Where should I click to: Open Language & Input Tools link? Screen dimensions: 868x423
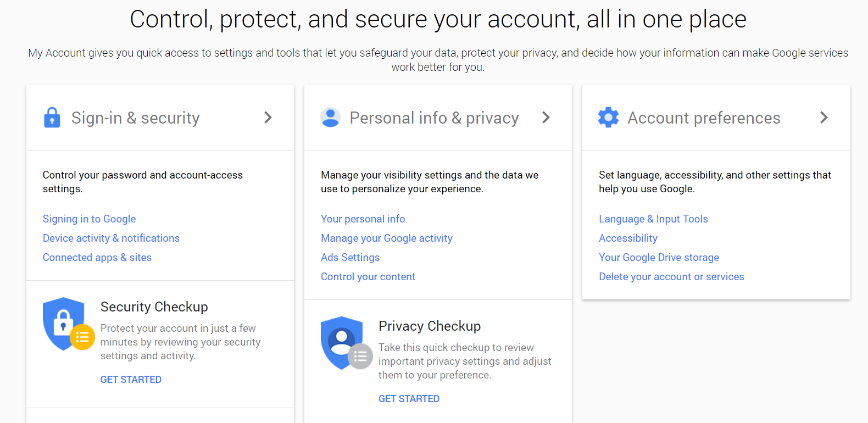[653, 219]
